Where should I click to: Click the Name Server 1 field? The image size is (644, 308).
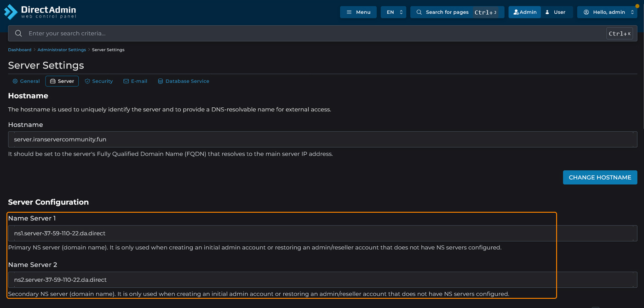pos(322,233)
